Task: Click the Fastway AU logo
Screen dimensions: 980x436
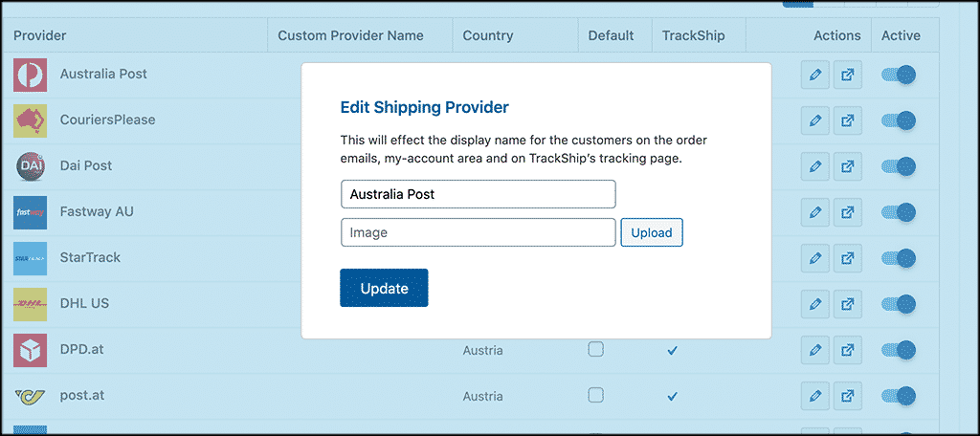Action: coord(30,212)
